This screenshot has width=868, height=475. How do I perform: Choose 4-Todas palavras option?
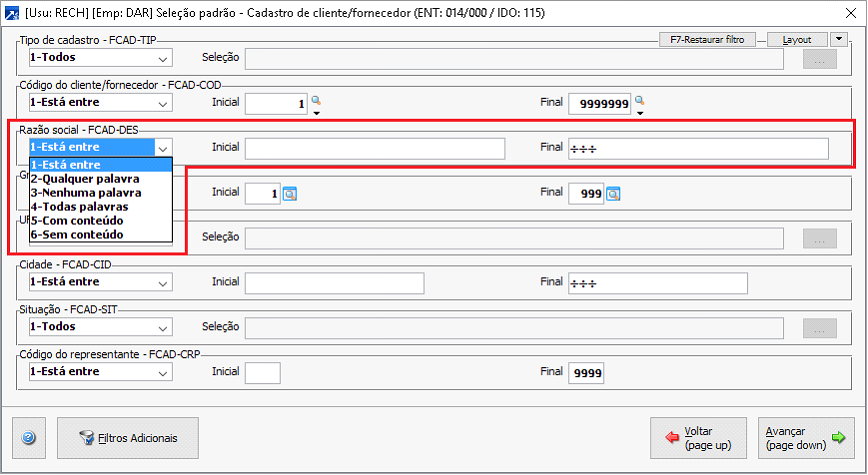pos(101,206)
